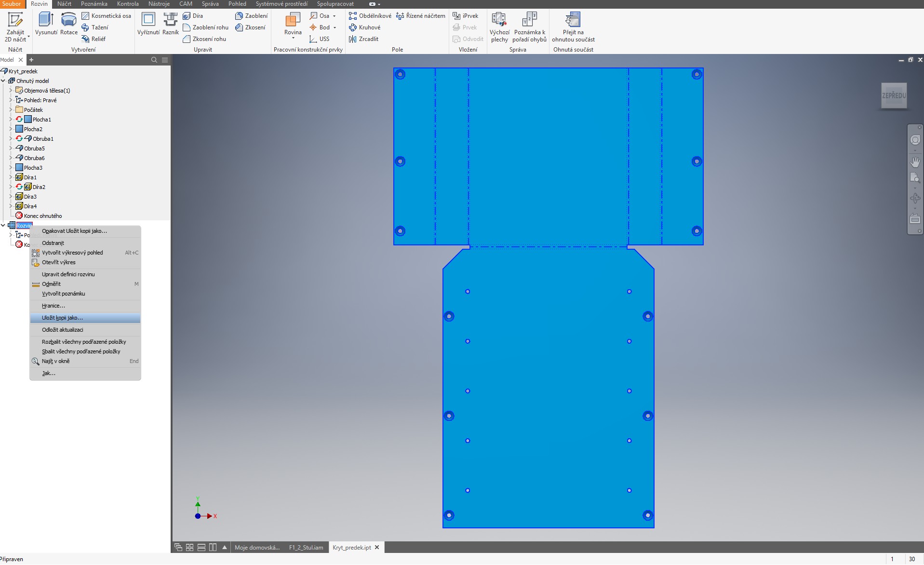
Task: Collapse the Ohnutý model node
Action: coord(3,81)
